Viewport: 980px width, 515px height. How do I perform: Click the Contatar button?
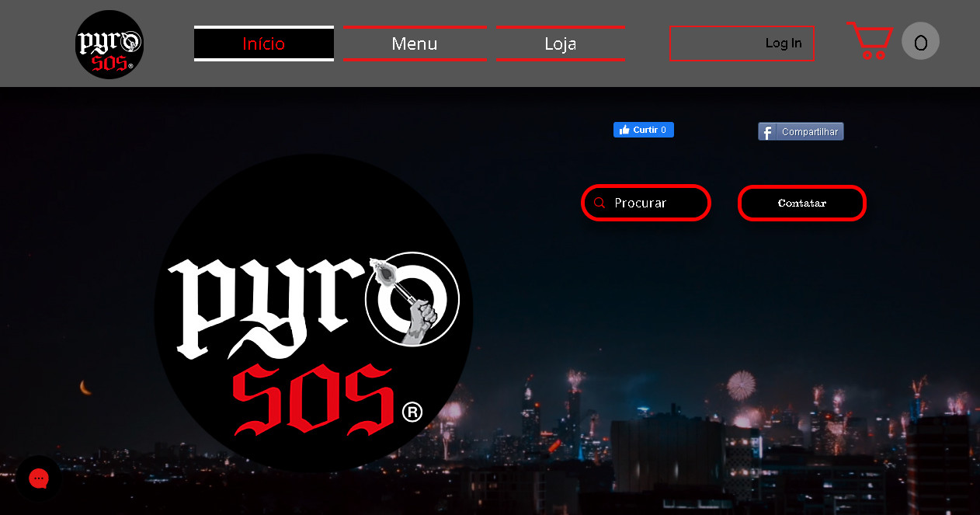pos(801,203)
